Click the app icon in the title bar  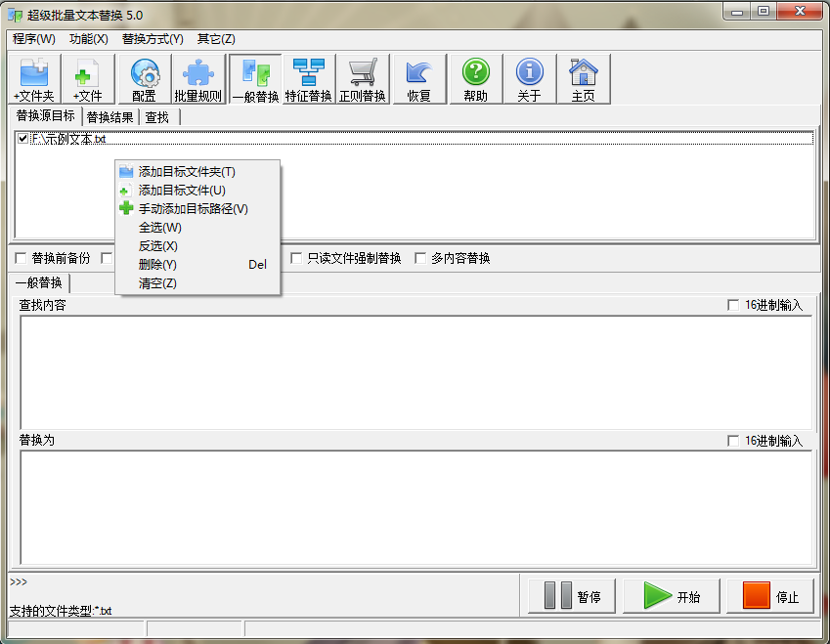coord(16,15)
